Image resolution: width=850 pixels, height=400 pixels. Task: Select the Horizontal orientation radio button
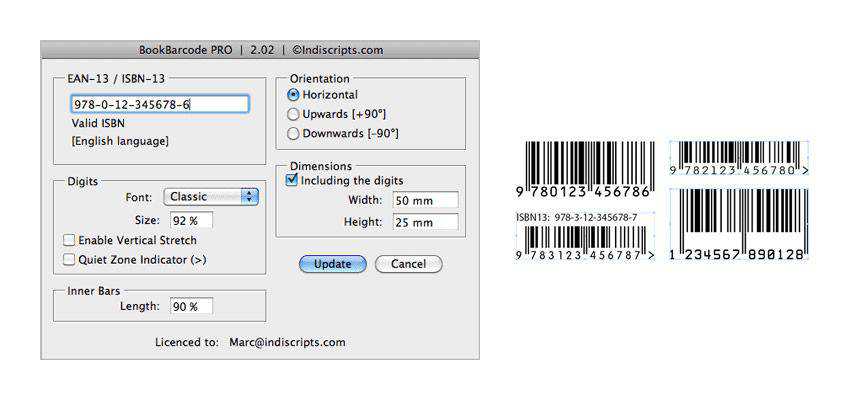pos(294,95)
